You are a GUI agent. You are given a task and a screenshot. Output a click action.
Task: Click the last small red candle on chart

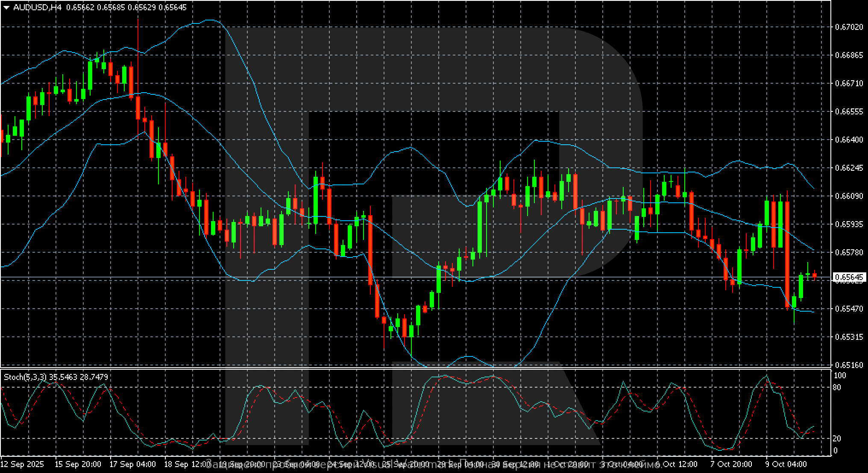click(815, 276)
